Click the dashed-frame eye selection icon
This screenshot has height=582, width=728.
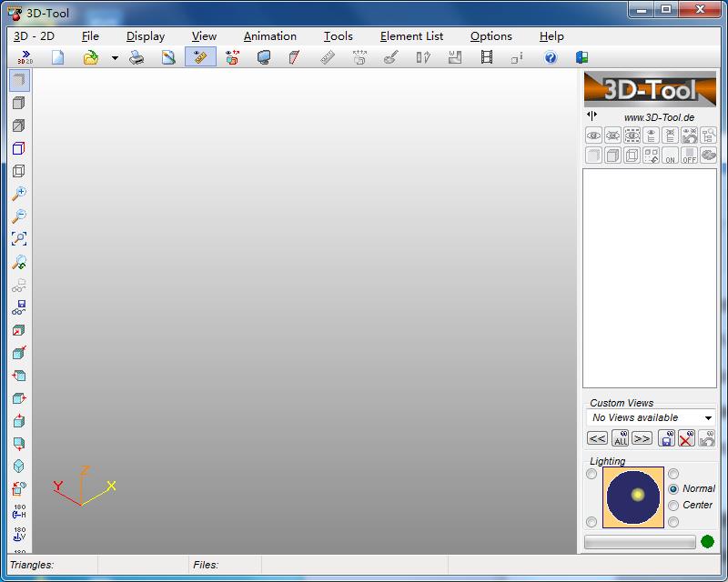(632, 136)
